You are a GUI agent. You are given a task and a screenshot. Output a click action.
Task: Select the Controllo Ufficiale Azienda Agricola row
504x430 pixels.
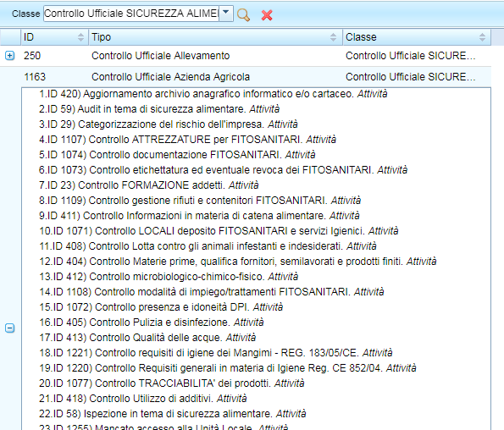pyautogui.click(x=246, y=77)
